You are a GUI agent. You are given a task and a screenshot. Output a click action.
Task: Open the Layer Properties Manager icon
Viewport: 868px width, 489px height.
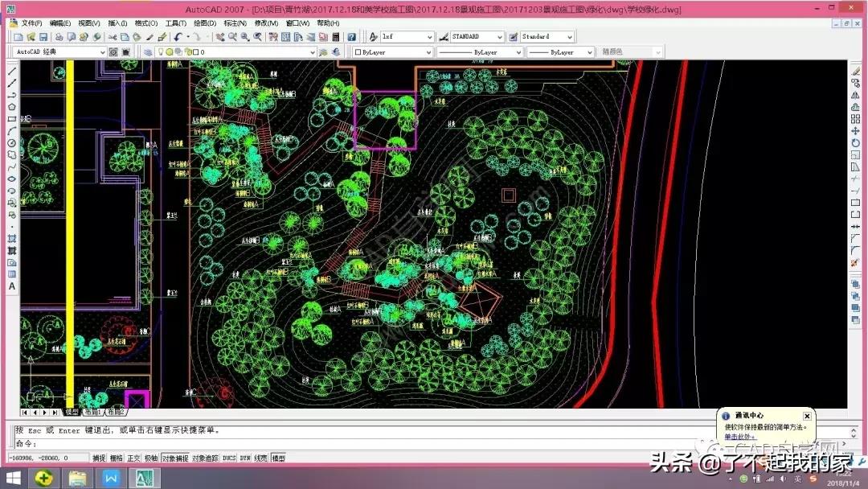point(148,52)
